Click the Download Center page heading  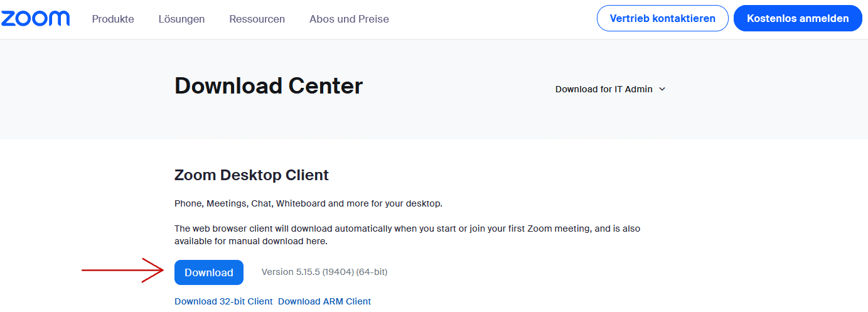click(x=269, y=85)
